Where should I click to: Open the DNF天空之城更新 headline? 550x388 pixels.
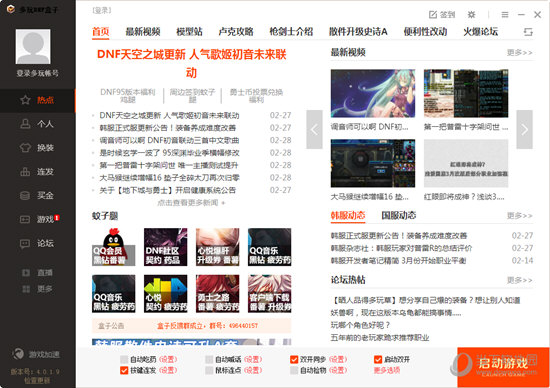pos(192,63)
